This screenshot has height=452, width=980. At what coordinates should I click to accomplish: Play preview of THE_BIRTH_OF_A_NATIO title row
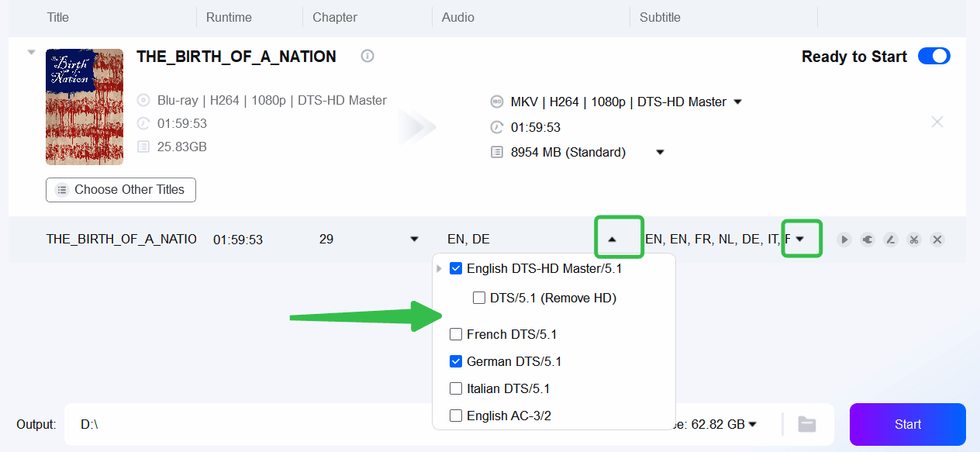click(844, 240)
